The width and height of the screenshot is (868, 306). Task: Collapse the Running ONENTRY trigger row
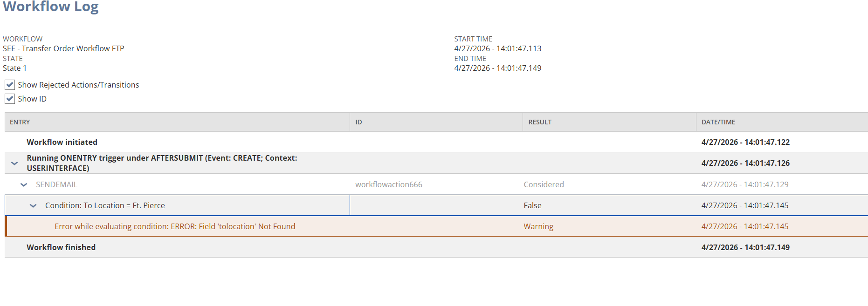tap(14, 163)
